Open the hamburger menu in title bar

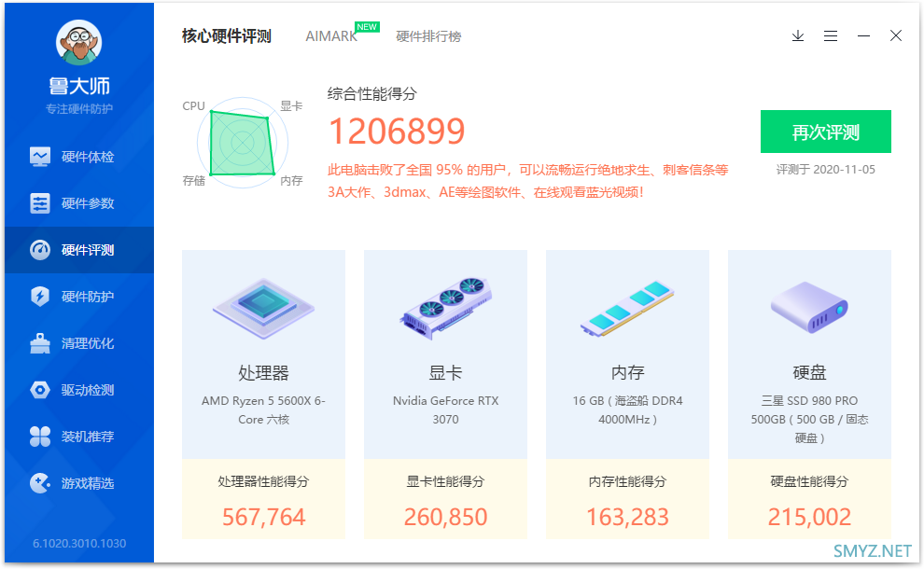831,36
